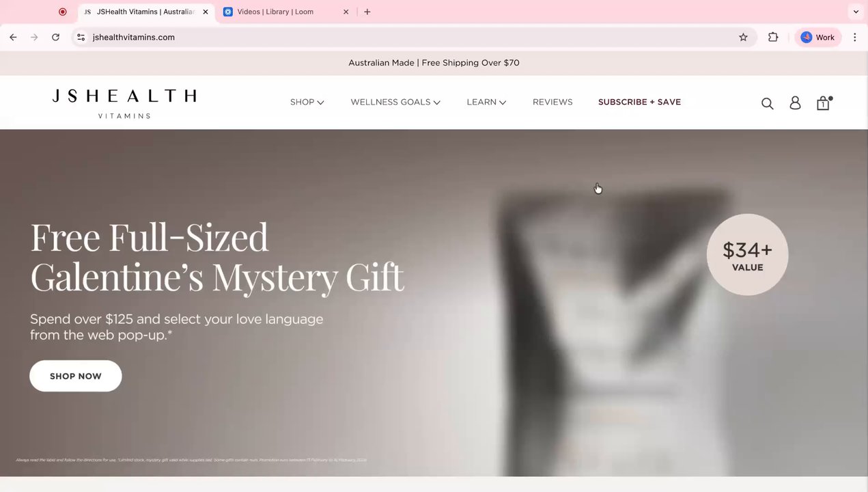Screen dimensions: 868x492
Task: Reload the page with the refresh icon
Action: point(55,38)
